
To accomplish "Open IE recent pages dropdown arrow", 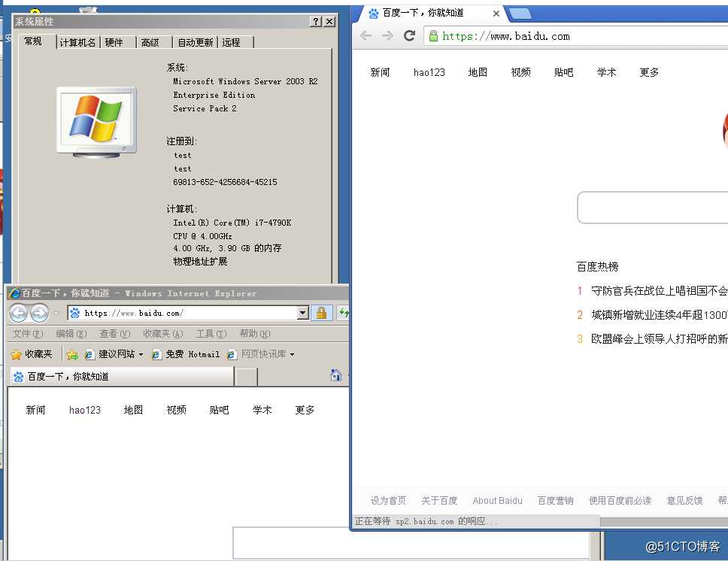I will (56, 313).
